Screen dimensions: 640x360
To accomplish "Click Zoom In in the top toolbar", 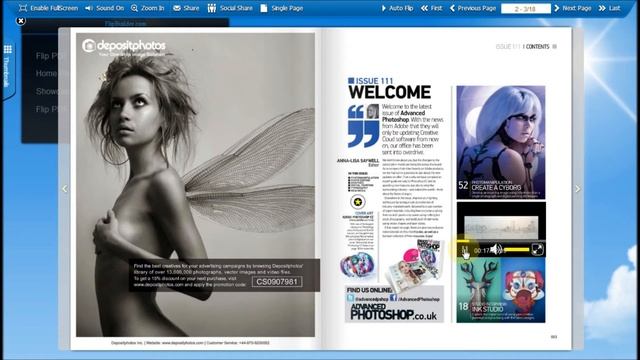I will (x=147, y=8).
